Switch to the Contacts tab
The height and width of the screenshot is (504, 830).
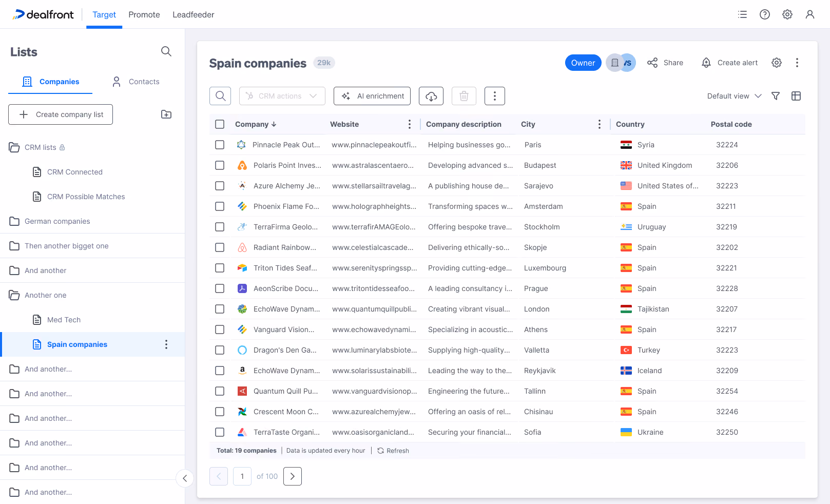click(x=136, y=82)
